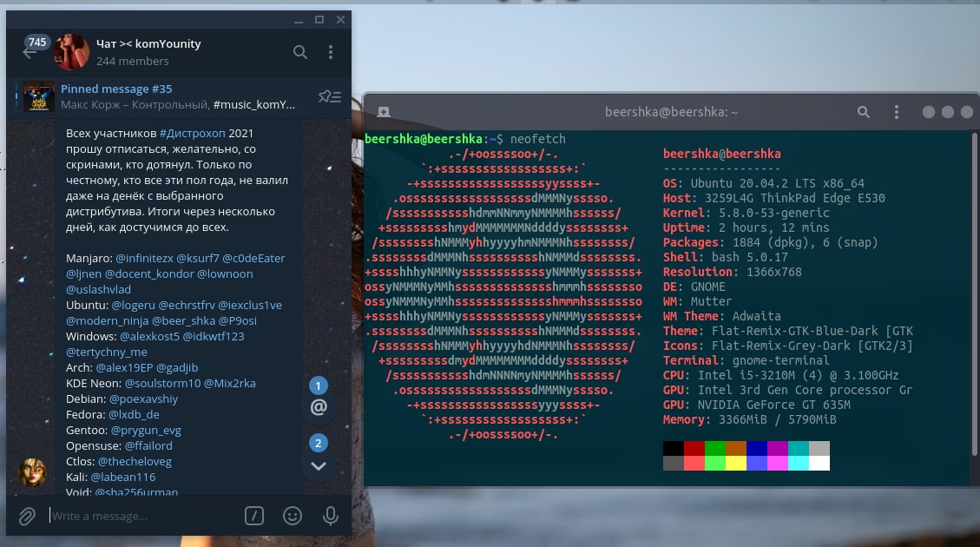Open the komYounity chat avatar photo

[71, 52]
